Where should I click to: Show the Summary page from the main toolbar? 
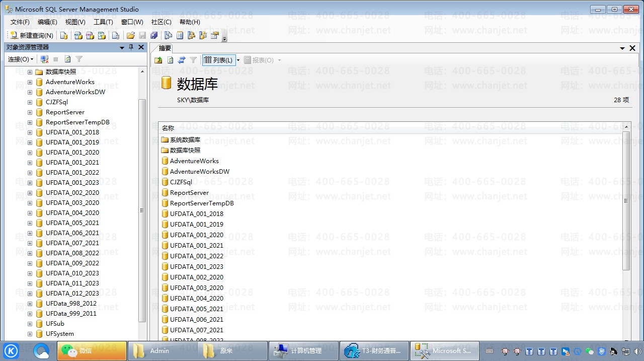pyautogui.click(x=180, y=35)
